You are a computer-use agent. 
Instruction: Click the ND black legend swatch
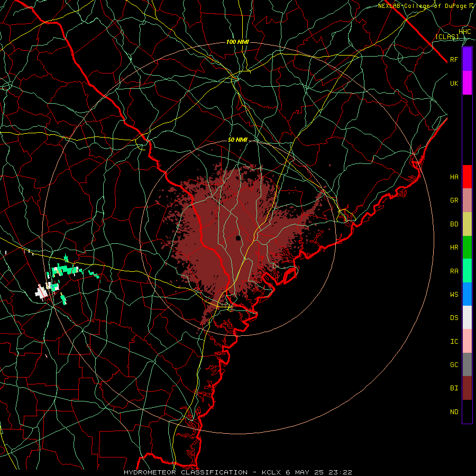pyautogui.click(x=467, y=411)
